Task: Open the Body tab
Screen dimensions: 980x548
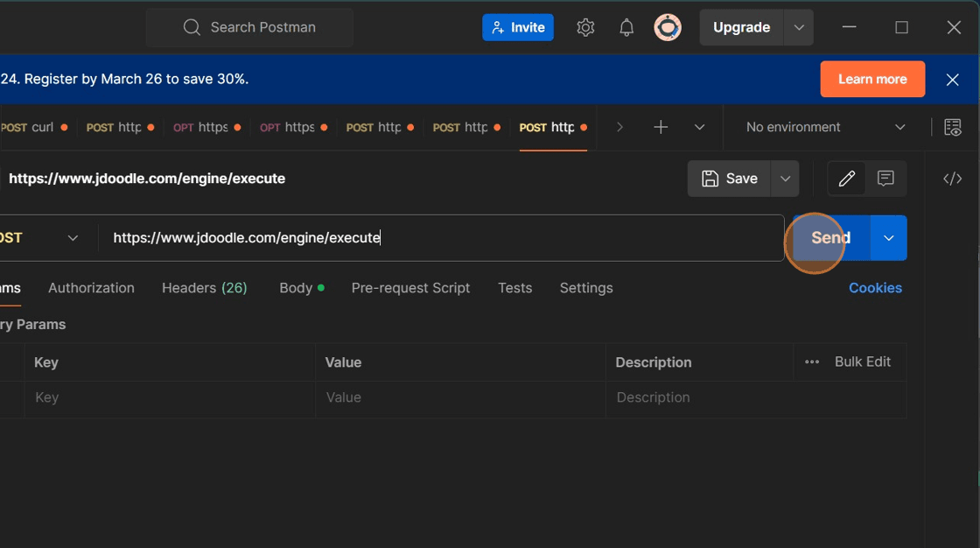Action: coord(301,288)
